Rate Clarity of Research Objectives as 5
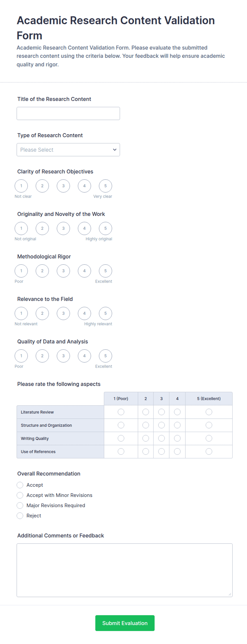This screenshot has height=644, width=247. 105,186
